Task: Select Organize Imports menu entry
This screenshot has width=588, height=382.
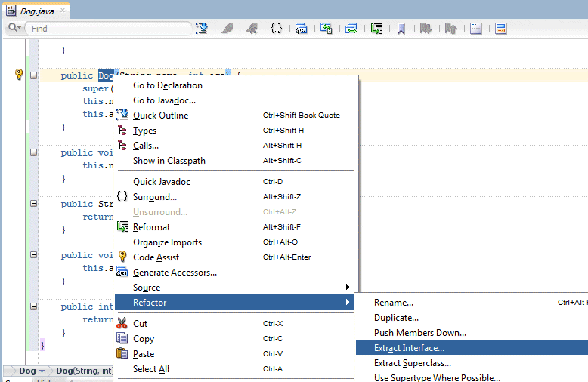Action: 237,242
